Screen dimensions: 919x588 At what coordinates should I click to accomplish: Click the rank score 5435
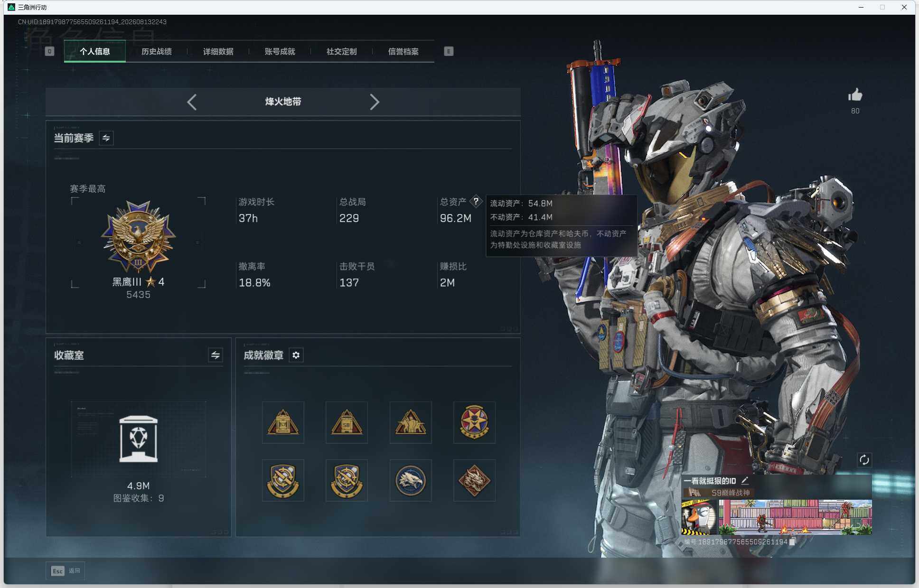[x=138, y=295]
